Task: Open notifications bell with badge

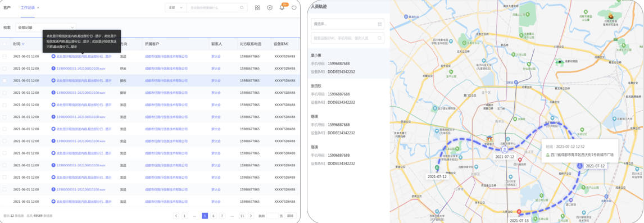Action: [x=282, y=7]
